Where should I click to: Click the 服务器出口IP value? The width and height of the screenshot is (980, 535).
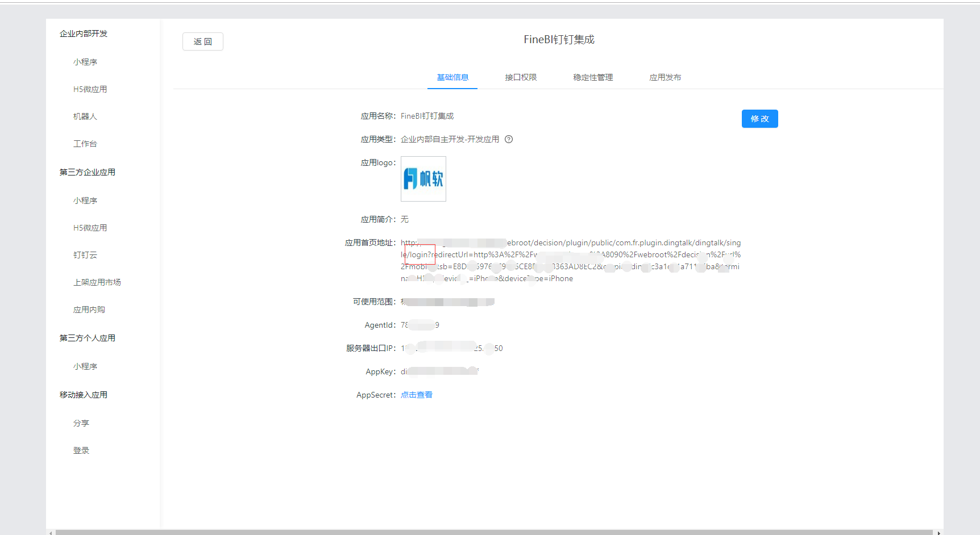click(x=452, y=348)
